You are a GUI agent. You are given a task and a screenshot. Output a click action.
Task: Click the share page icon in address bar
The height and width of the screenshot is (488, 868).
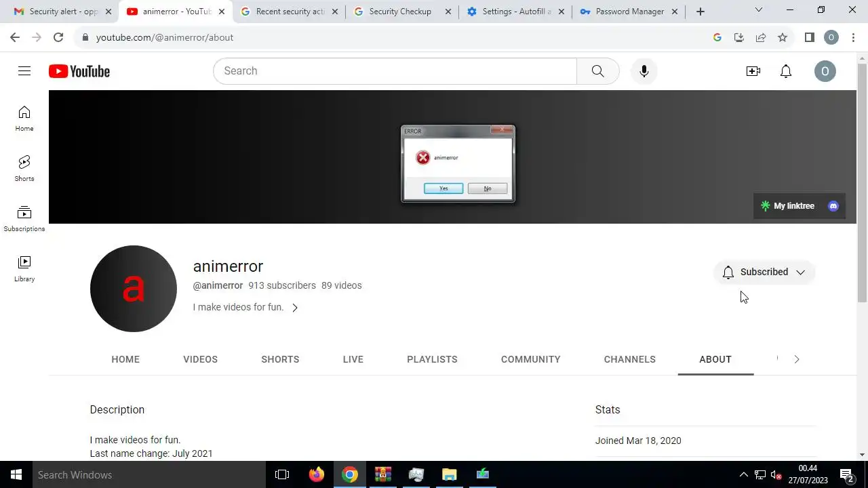tap(761, 37)
